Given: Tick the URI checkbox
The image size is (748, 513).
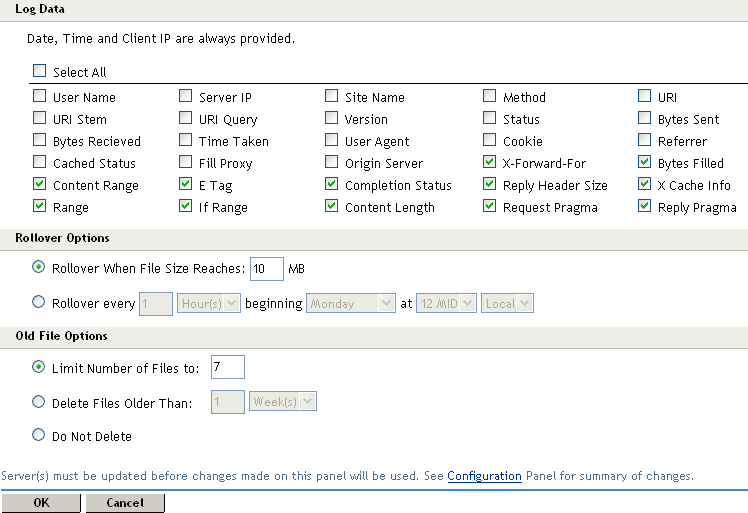Looking at the screenshot, I should pos(644,96).
